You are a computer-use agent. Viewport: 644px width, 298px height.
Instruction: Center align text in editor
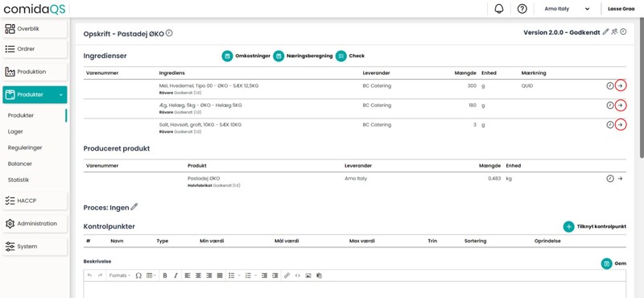198,275
